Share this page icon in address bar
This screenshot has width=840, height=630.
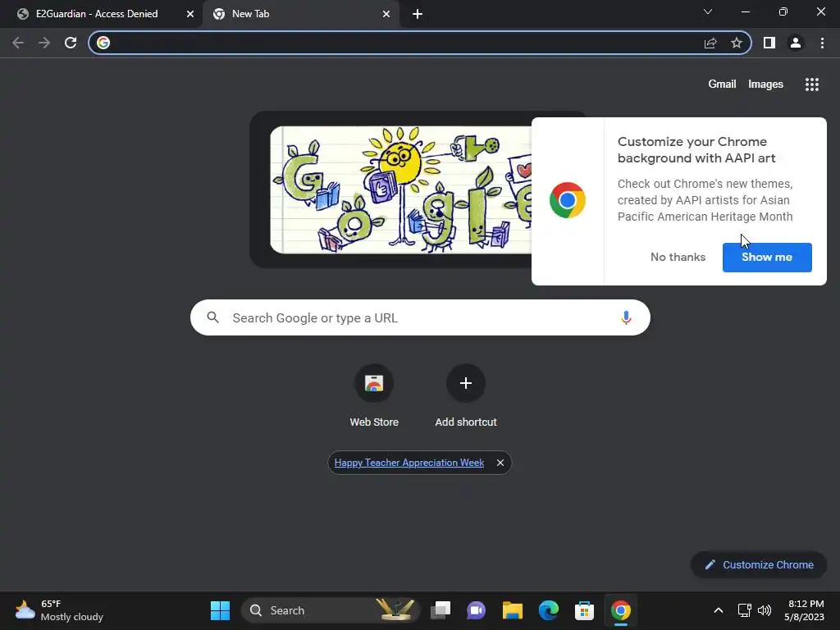(710, 43)
